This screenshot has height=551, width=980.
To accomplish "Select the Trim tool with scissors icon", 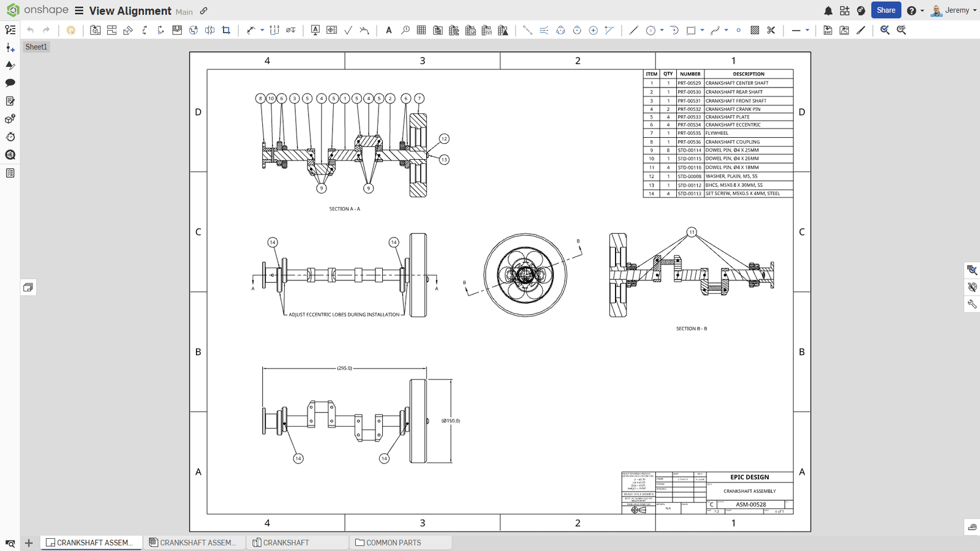I will 771,30.
